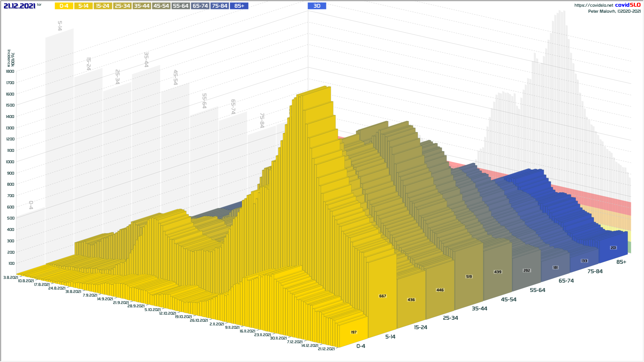Viewport: 644px width, 362px height.
Task: Toggle the 15-24 age group legend button
Action: [x=103, y=6]
